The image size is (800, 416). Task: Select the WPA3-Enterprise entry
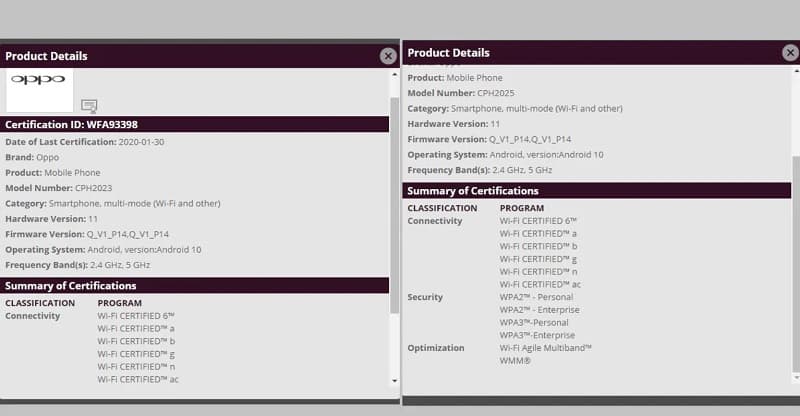[x=537, y=335]
